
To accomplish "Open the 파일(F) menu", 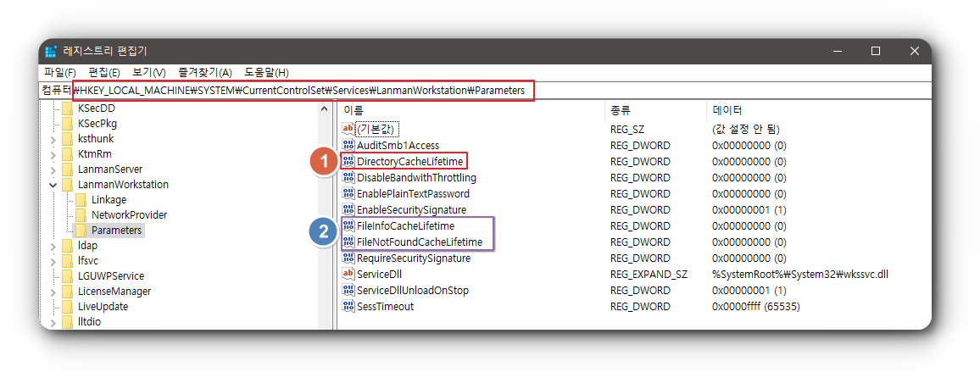I will (59, 73).
